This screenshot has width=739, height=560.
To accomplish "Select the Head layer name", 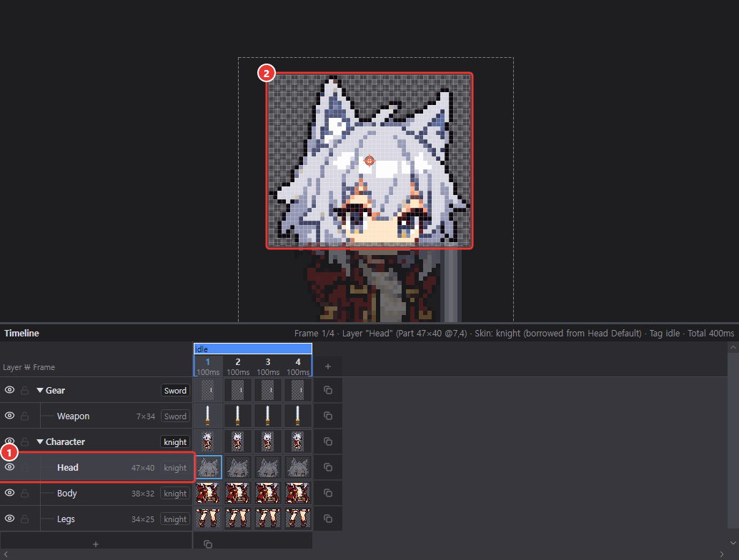I will point(68,467).
